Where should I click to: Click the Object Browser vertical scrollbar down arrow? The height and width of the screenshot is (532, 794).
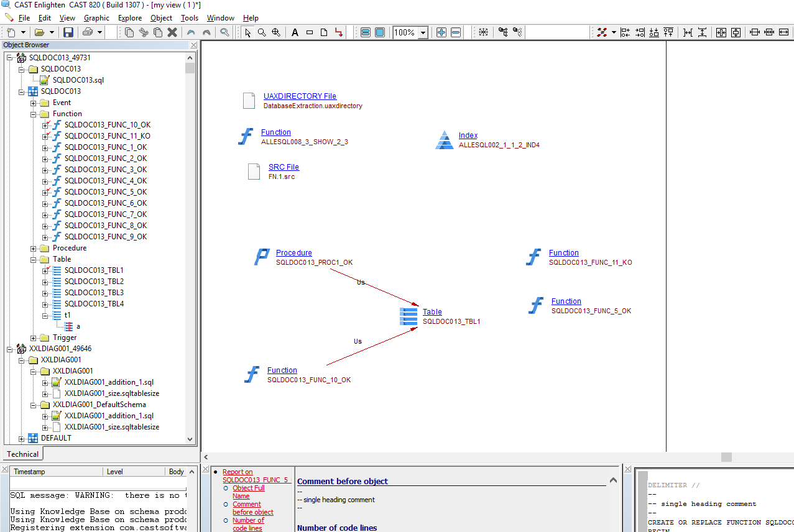[190, 439]
